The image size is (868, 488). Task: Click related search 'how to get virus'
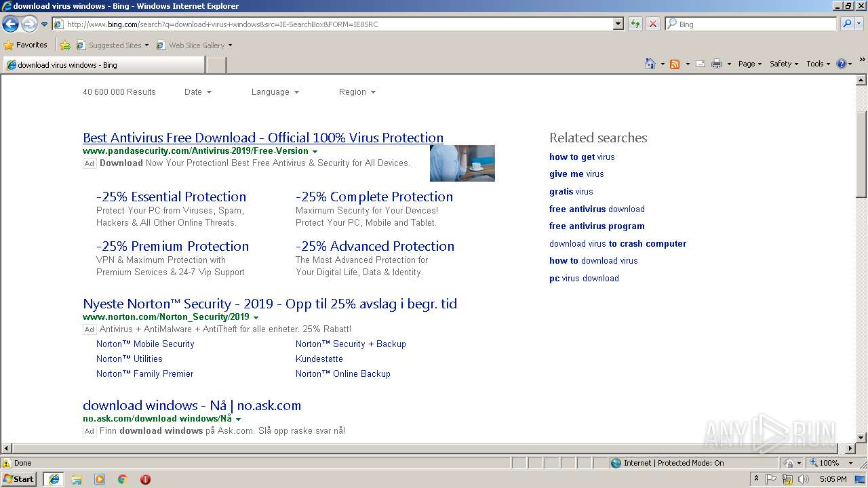[582, 157]
